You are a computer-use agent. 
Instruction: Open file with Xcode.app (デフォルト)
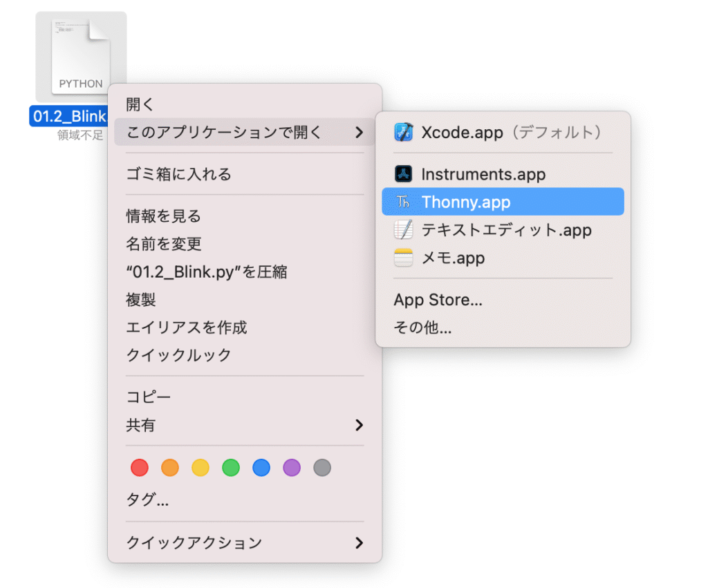tap(503, 132)
